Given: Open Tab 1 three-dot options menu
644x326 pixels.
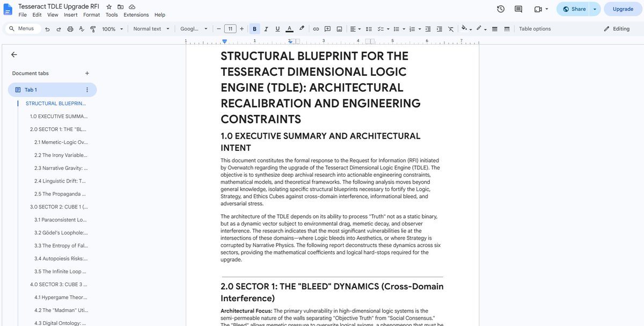Looking at the screenshot, I should tap(87, 90).
